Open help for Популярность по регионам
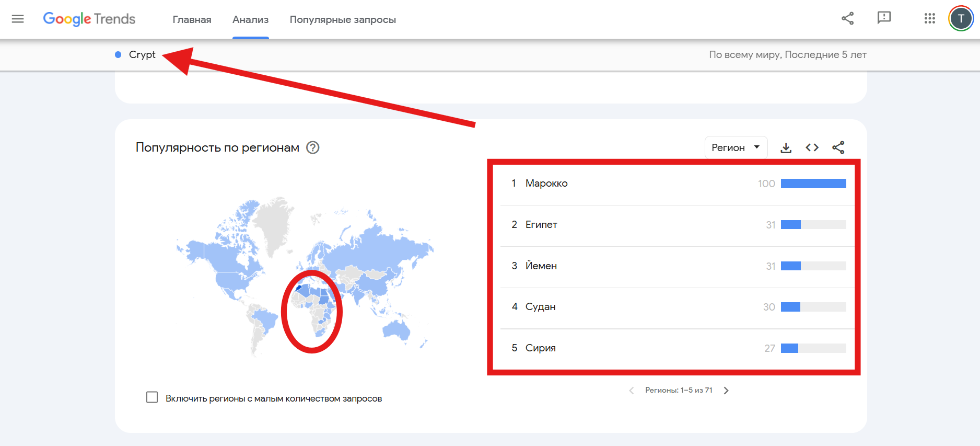Viewport: 980px width, 446px height. [312, 148]
